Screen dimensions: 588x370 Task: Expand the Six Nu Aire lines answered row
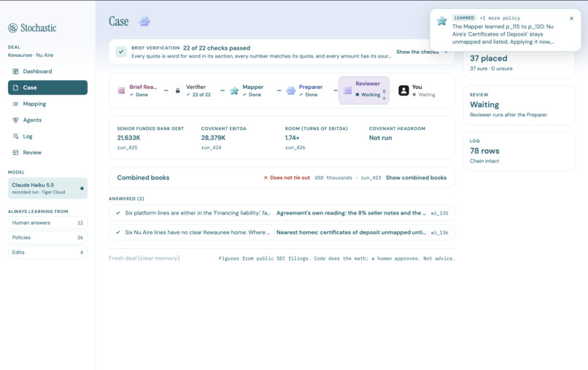282,233
